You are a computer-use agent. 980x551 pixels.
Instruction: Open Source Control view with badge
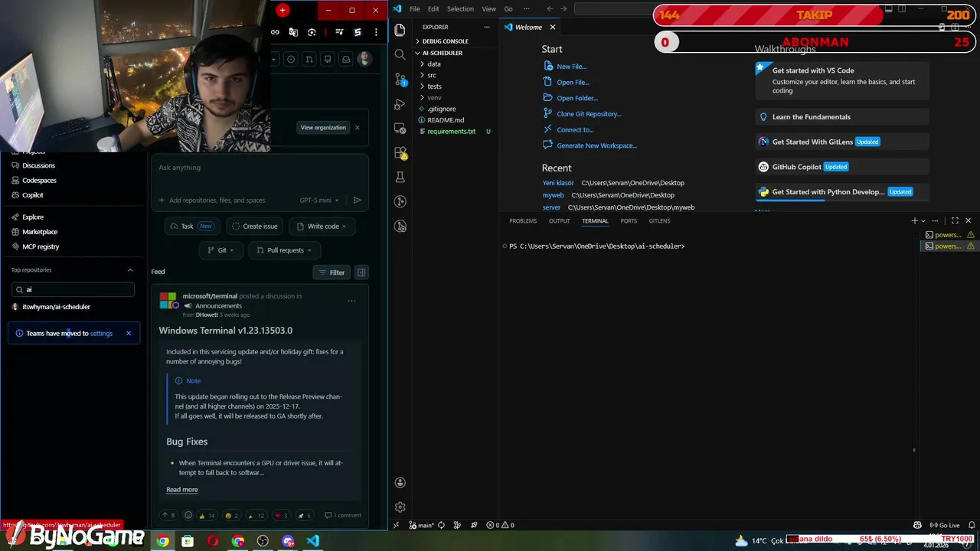pyautogui.click(x=400, y=79)
